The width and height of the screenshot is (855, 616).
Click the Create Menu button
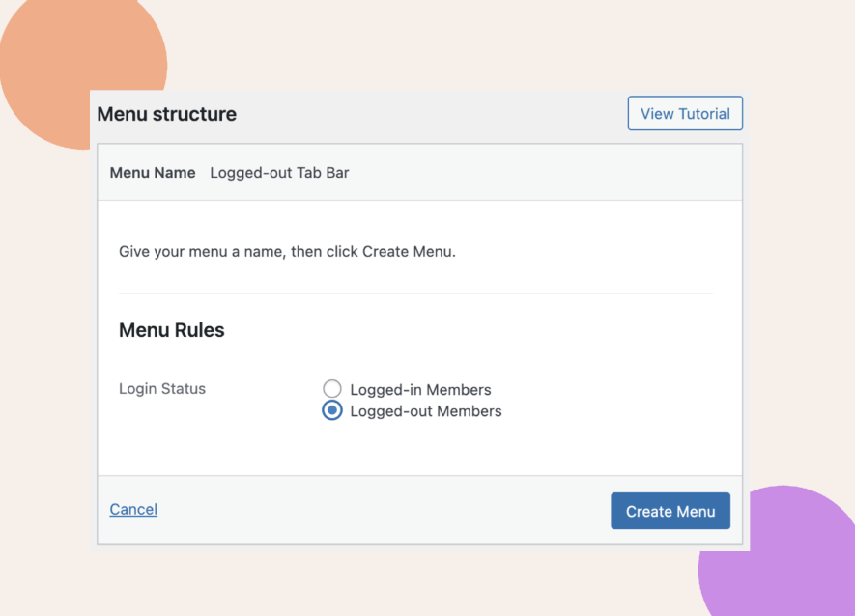(x=670, y=511)
